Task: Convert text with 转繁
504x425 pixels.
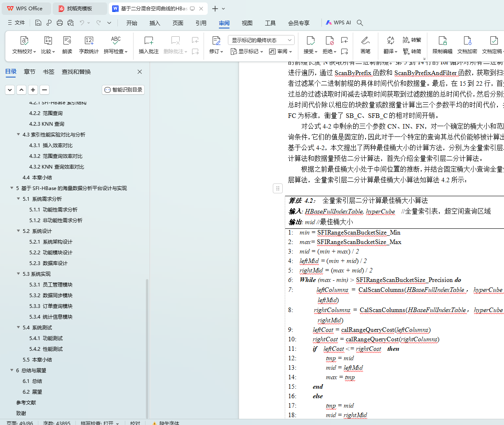Action: click(x=412, y=40)
